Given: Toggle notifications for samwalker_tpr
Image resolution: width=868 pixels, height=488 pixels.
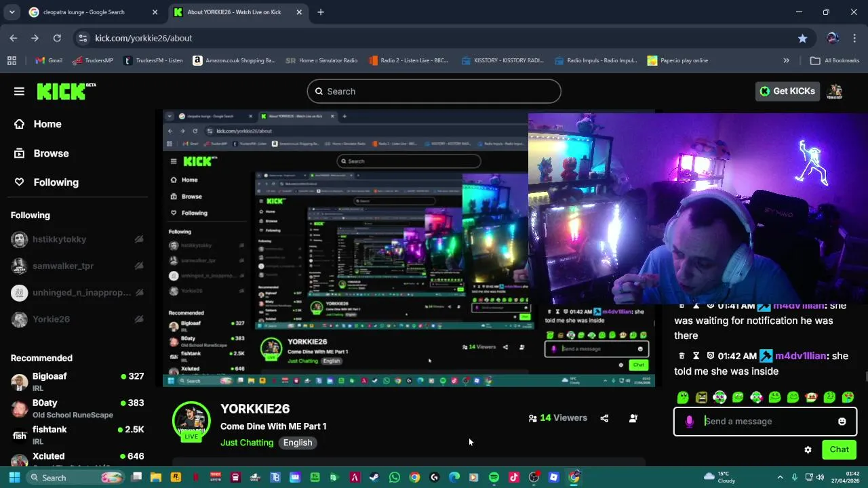Looking at the screenshot, I should [139, 266].
